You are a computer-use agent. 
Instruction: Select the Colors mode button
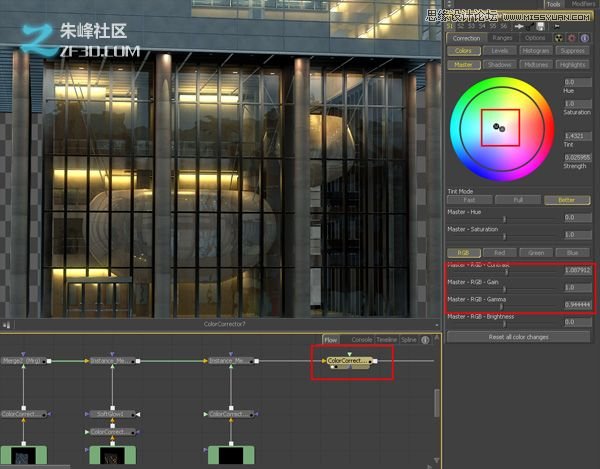coord(463,51)
